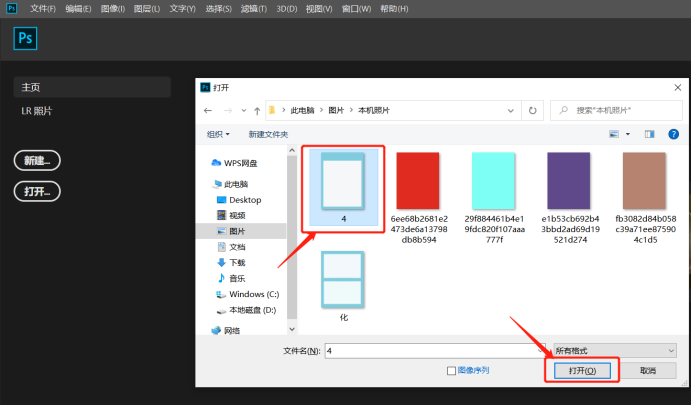
Task: Open the 音乐 folder in sidebar
Action: (x=231, y=278)
